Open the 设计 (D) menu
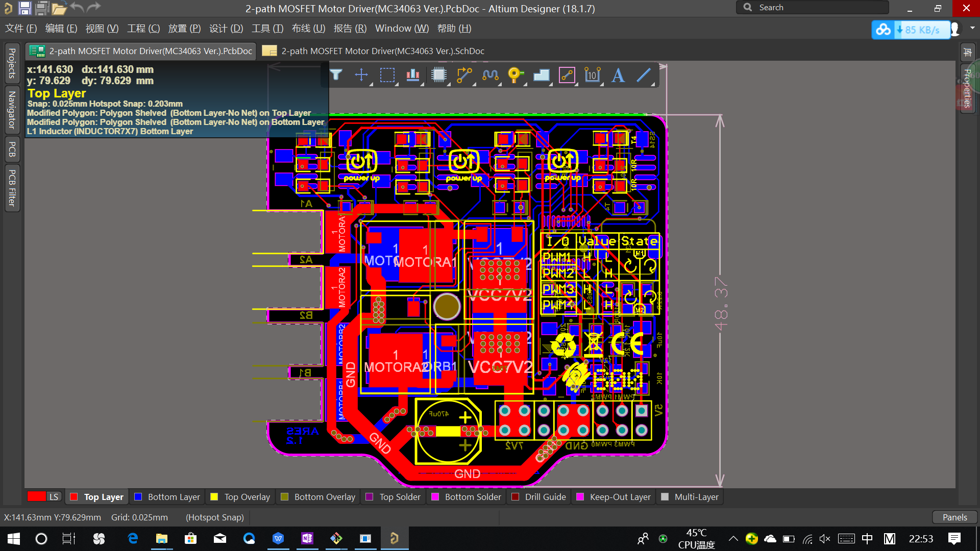Screen dimensions: 980x551 point(226,29)
